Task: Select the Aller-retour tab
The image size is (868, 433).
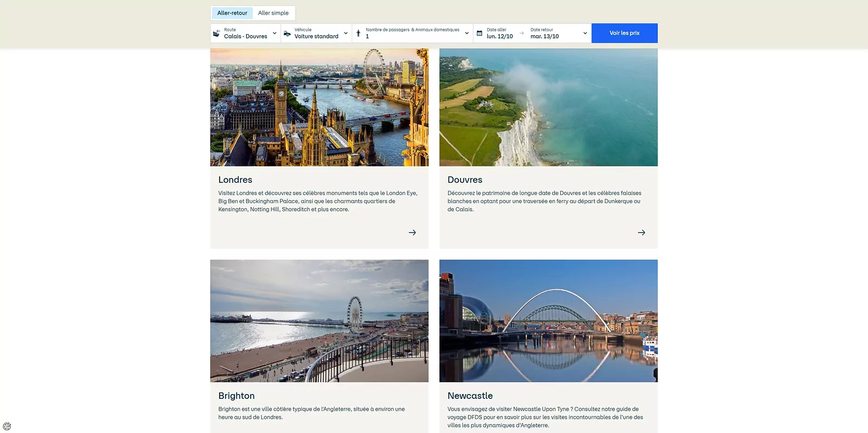Action: 232,13
